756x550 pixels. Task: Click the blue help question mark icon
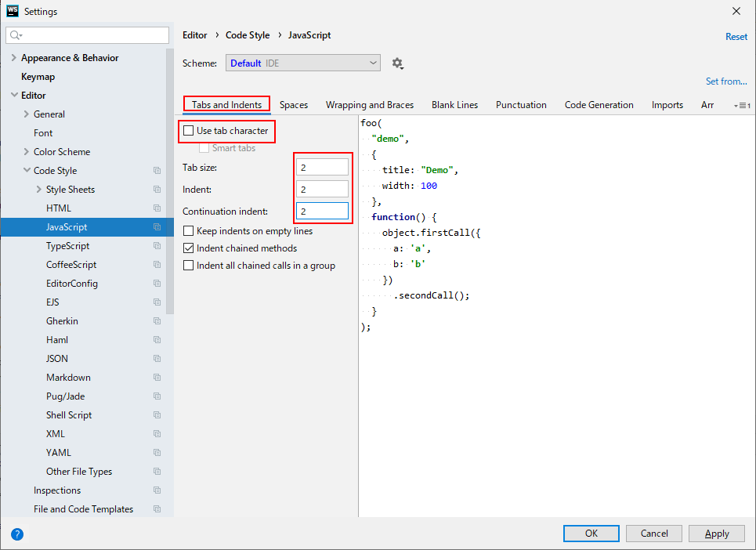17,534
